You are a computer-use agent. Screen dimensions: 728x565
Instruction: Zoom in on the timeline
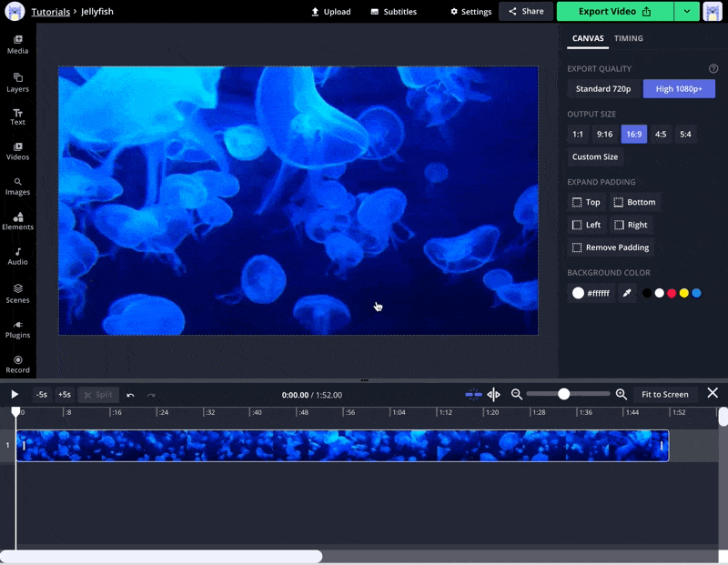[x=622, y=394]
